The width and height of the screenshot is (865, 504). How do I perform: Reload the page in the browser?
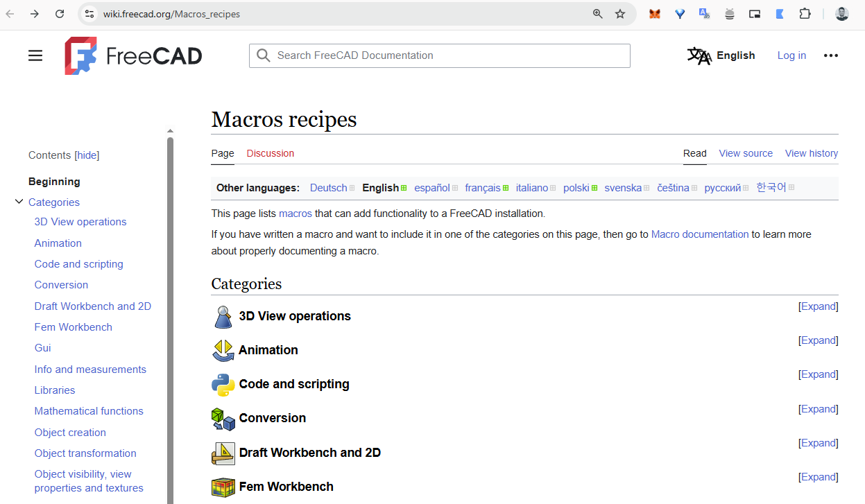(x=60, y=14)
